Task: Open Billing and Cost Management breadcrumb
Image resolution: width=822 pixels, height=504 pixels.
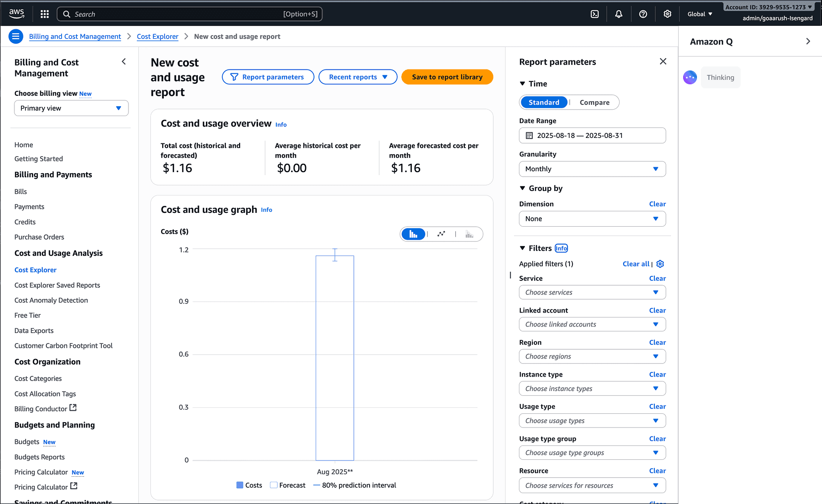Action: coord(75,37)
